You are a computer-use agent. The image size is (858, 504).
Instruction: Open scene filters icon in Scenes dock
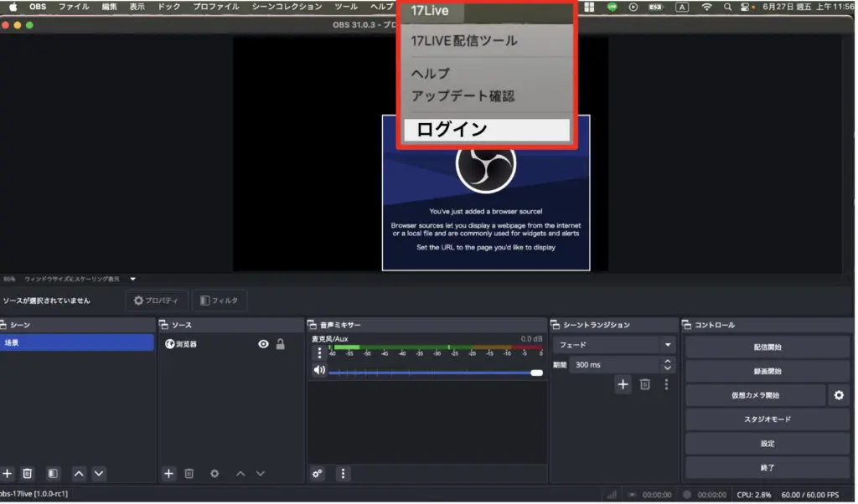tap(53, 475)
